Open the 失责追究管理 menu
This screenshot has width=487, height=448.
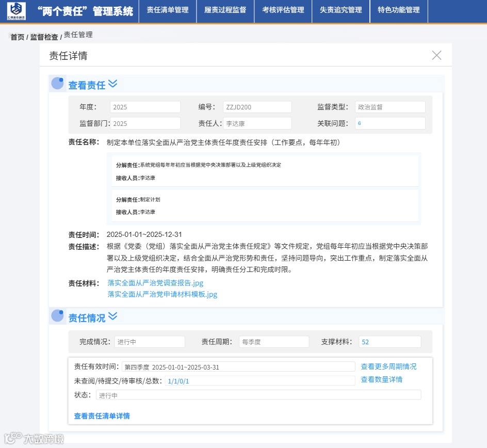pos(340,10)
